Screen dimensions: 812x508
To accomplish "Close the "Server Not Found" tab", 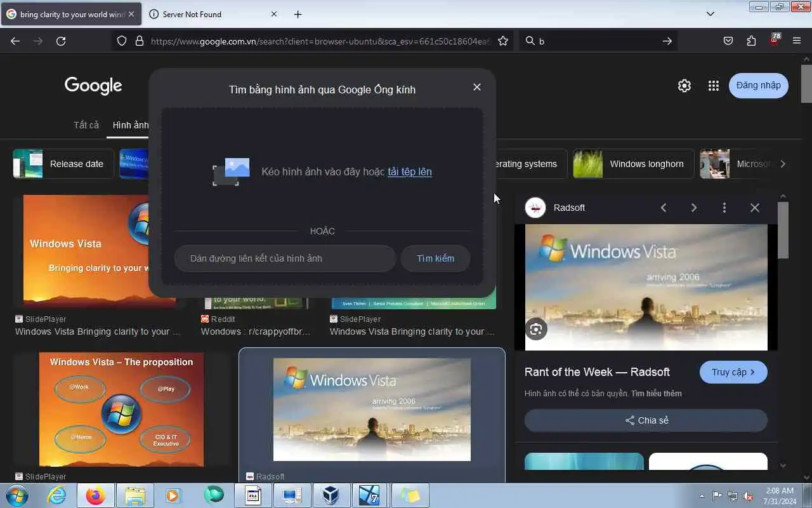I will click(274, 14).
